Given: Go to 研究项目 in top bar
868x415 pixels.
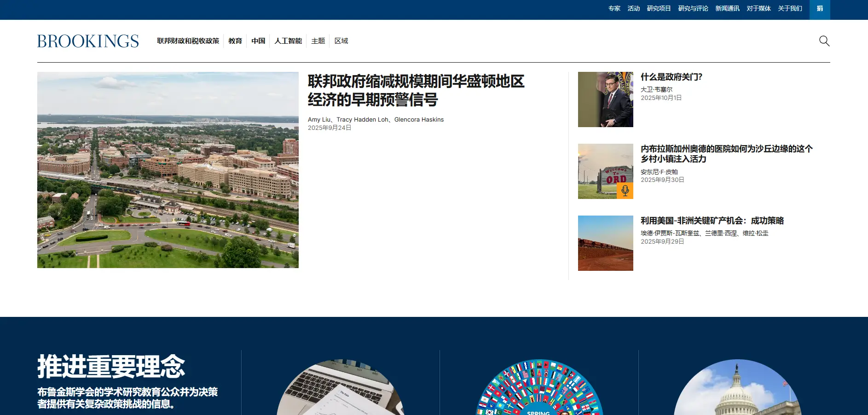Looking at the screenshot, I should 659,9.
